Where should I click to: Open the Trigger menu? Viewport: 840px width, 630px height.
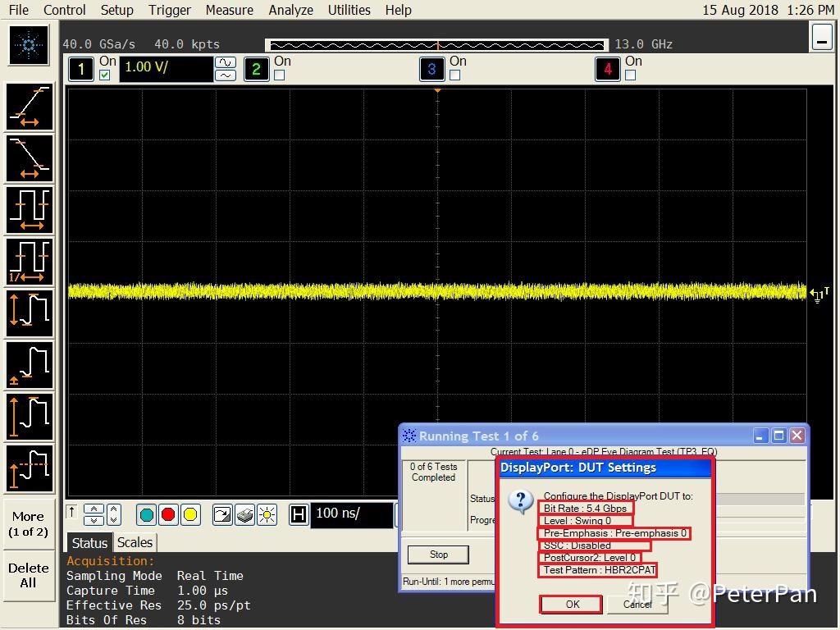[170, 10]
